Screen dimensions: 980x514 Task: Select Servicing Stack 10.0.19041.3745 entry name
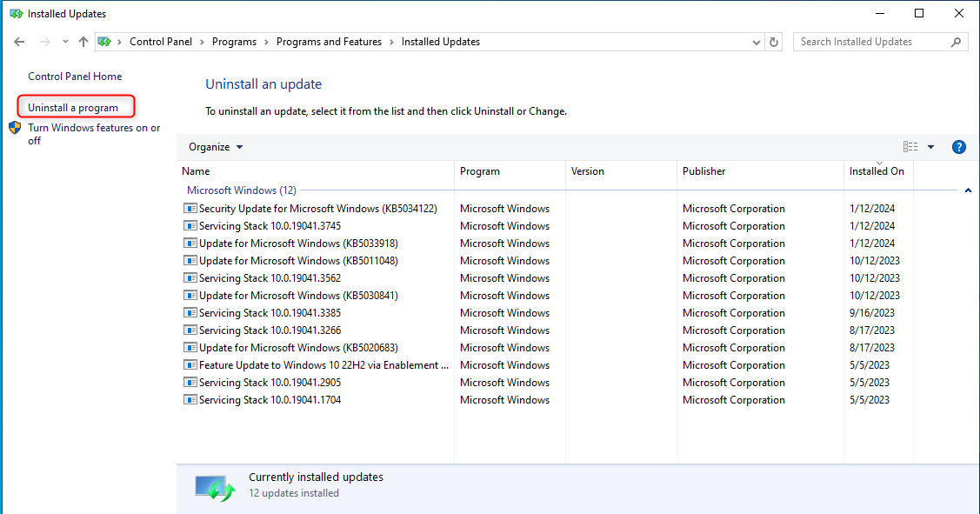(x=270, y=226)
